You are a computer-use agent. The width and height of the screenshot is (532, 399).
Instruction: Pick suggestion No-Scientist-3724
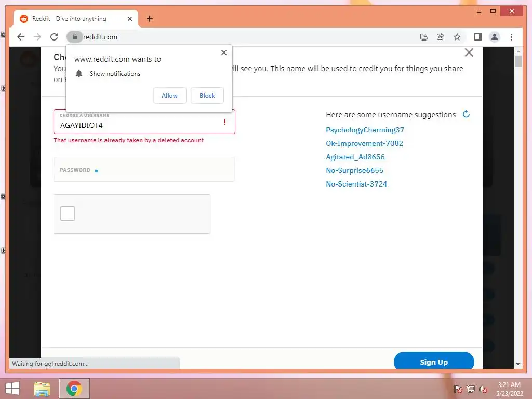[x=356, y=184]
